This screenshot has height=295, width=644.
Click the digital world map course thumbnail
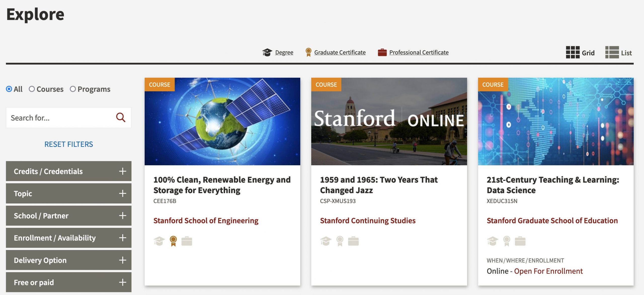pyautogui.click(x=556, y=121)
